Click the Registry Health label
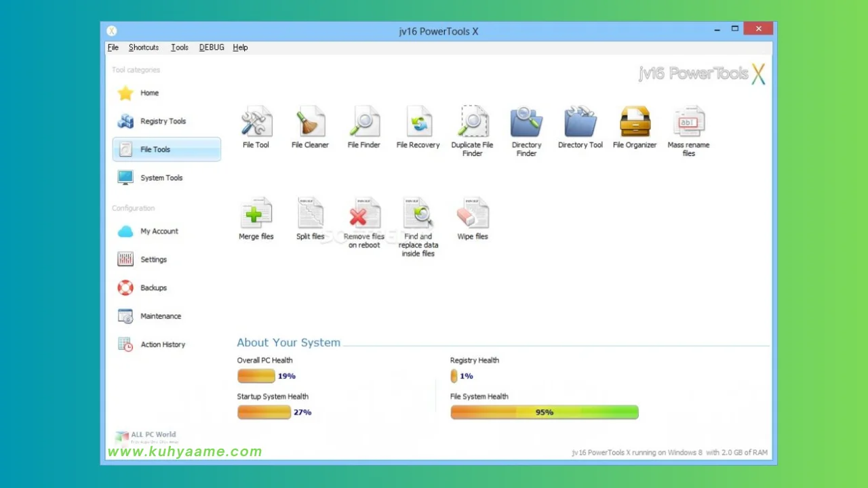Image resolution: width=868 pixels, height=488 pixels. (x=475, y=361)
